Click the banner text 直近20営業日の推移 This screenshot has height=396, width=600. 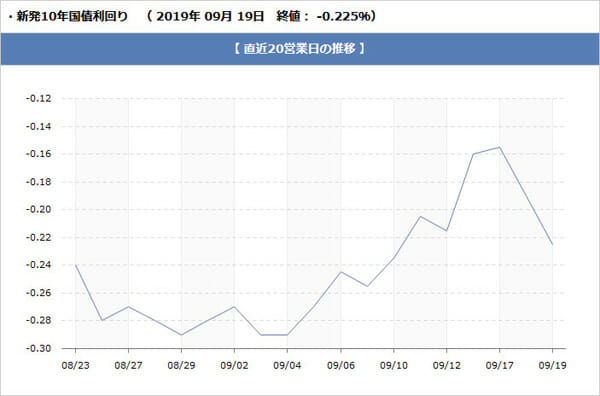pos(300,49)
